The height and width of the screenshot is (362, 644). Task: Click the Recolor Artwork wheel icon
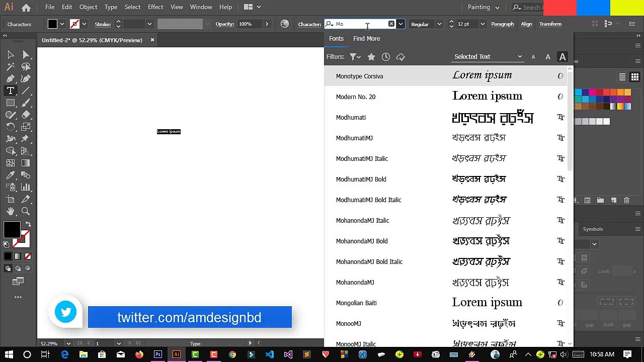click(285, 24)
